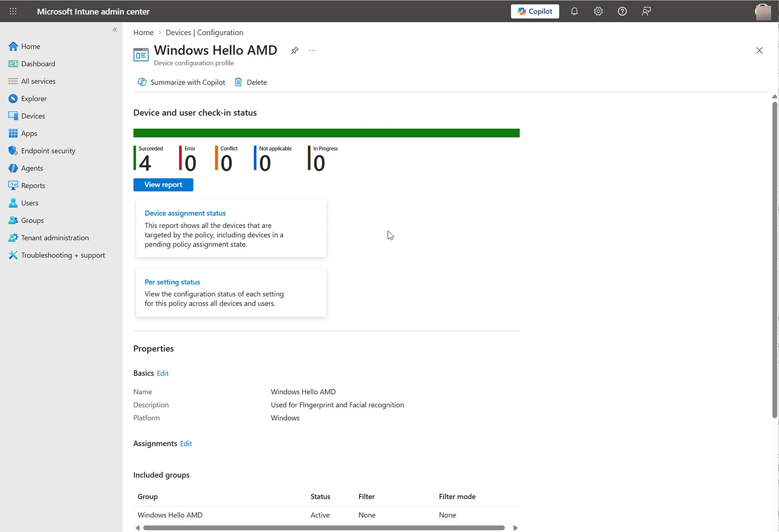Click Summarize with Copilot

coord(181,82)
